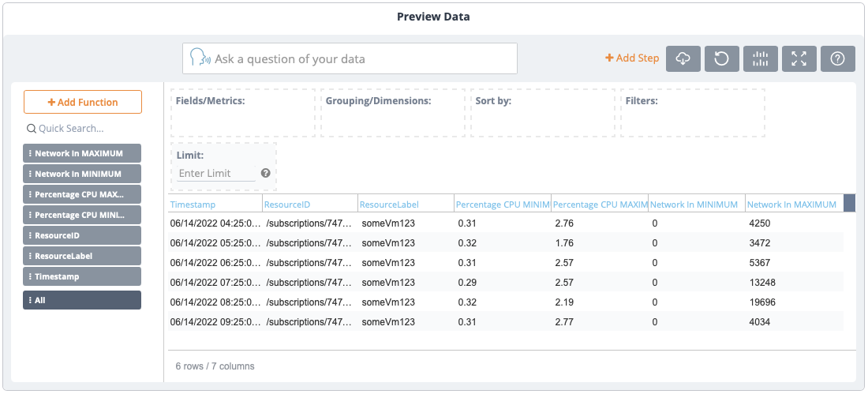868x394 pixels.
Task: Click the cloud download icon button
Action: (683, 58)
